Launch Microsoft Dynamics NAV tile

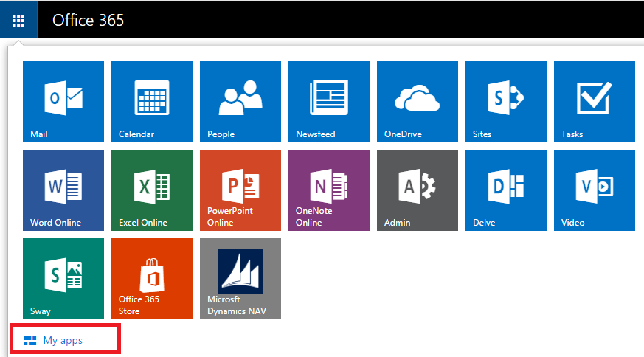click(240, 279)
